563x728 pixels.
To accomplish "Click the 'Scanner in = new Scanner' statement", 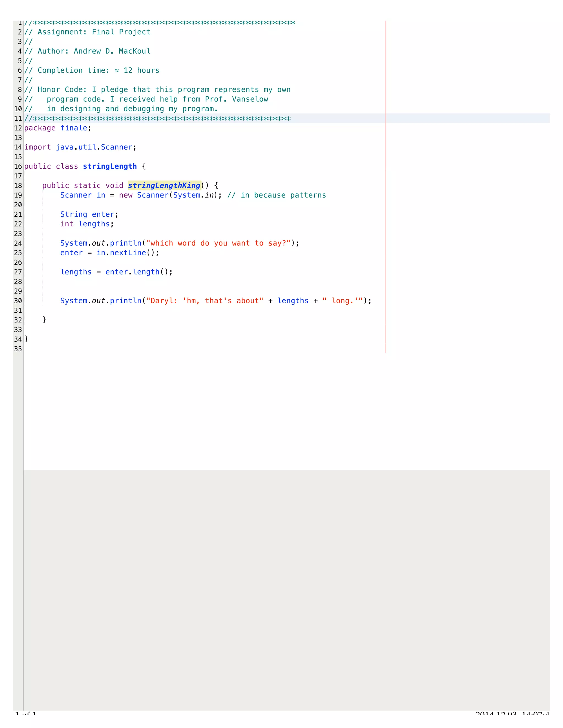I will 141,195.
